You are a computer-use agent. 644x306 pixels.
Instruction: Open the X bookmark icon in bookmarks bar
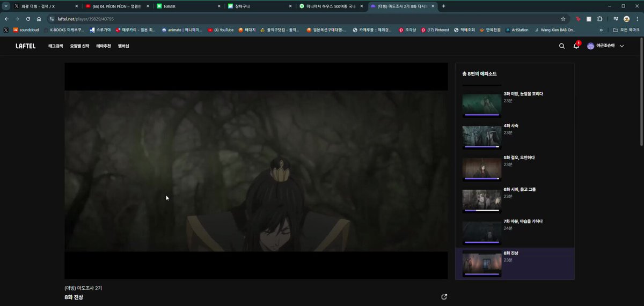(6, 30)
